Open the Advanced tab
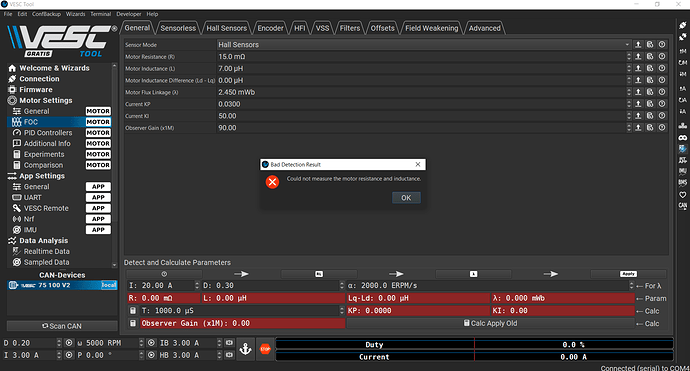The width and height of the screenshot is (690, 371). pyautogui.click(x=484, y=28)
